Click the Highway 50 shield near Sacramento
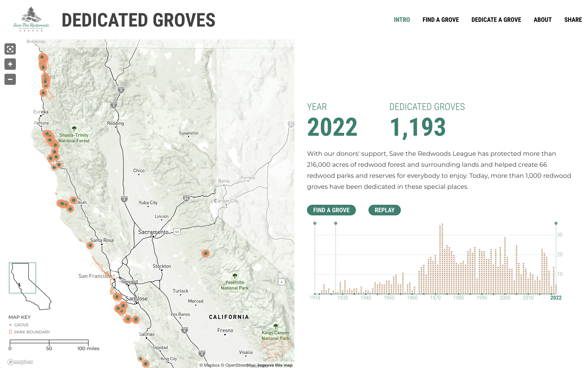Viewport: 588px width, 368px height. point(177,232)
